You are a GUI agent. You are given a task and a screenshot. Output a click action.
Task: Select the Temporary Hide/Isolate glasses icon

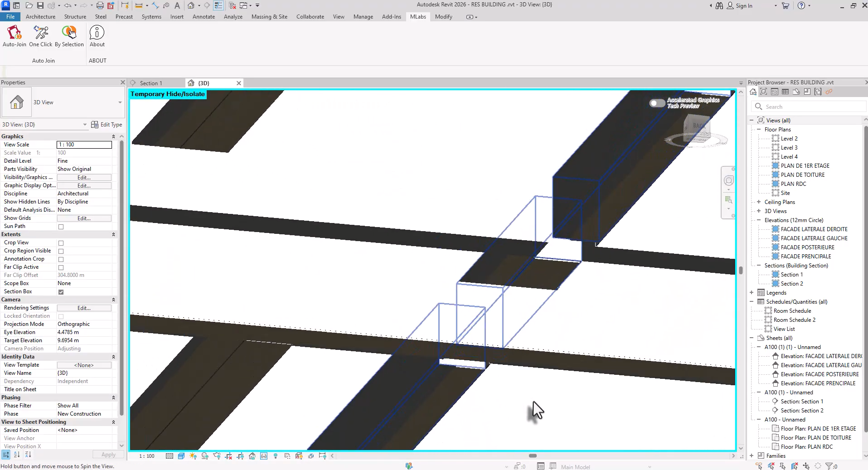[264, 456]
